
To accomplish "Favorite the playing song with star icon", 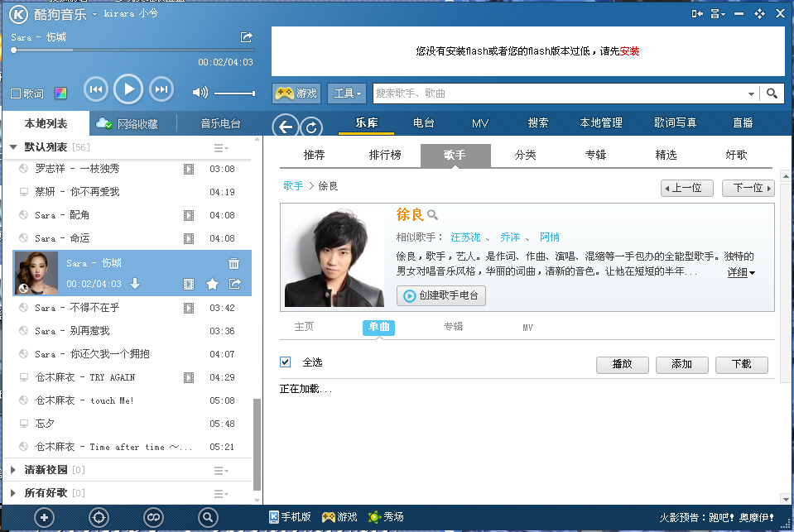I will [212, 285].
